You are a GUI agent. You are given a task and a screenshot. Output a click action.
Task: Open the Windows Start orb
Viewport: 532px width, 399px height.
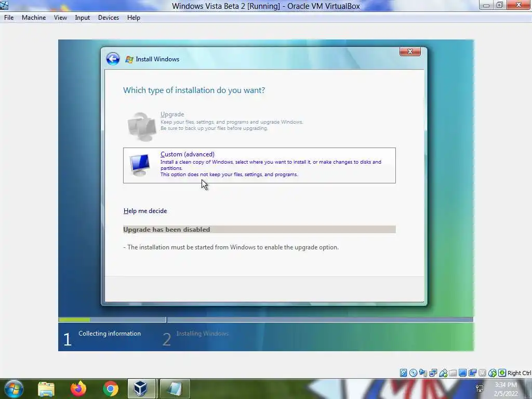click(14, 389)
